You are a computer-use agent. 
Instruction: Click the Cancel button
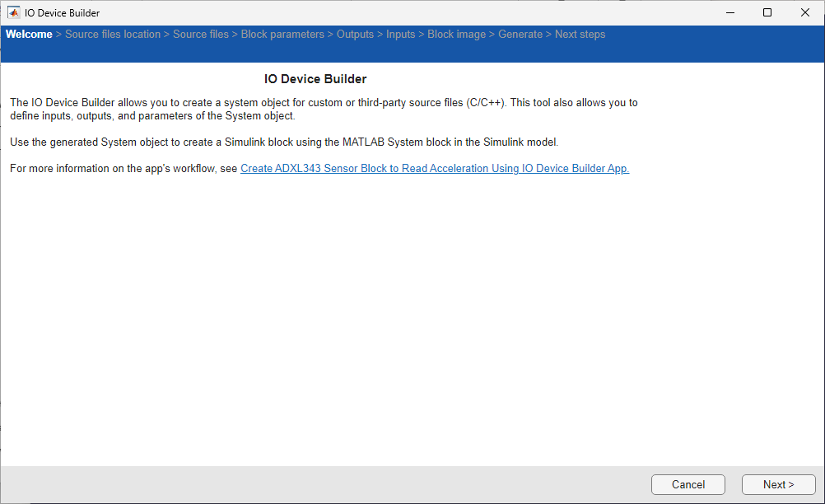click(687, 484)
